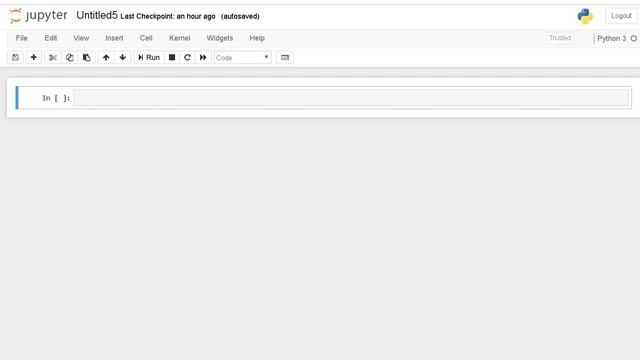Move selected cell down arrow
640x360 pixels.
tap(123, 58)
